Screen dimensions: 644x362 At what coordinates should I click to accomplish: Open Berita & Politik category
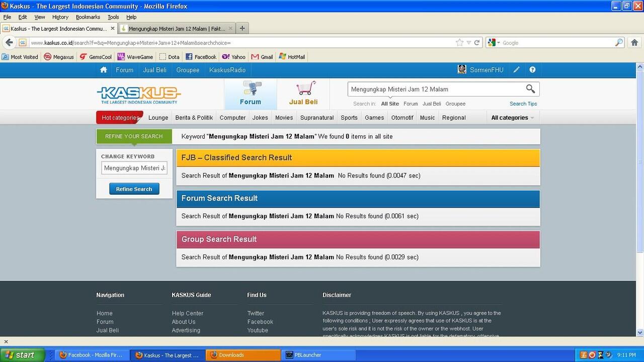194,118
